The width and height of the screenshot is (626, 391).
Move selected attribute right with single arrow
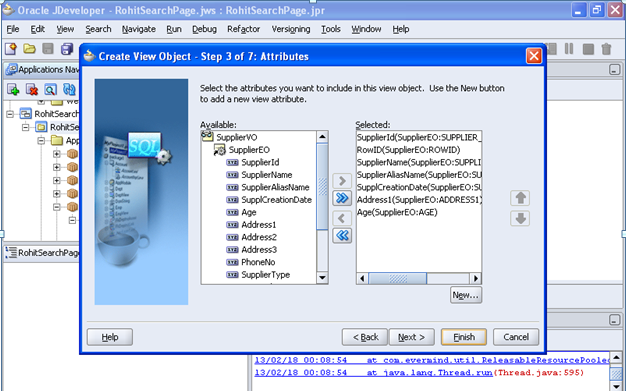[342, 181]
